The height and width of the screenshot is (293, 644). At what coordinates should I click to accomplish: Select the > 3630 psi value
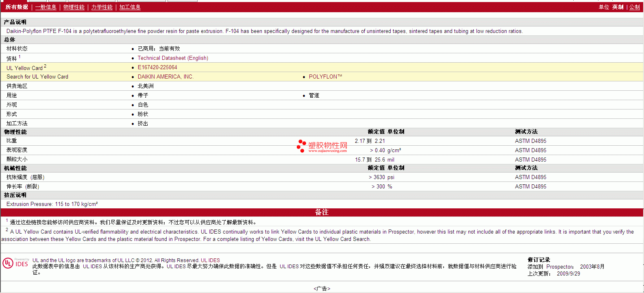381,177
